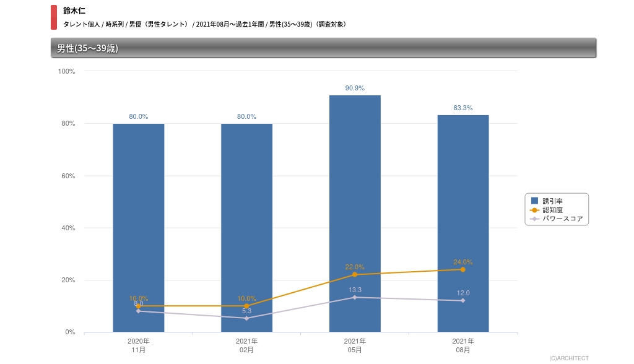
Task: Click the (C)ARCHITECT credit text
Action: point(568,358)
